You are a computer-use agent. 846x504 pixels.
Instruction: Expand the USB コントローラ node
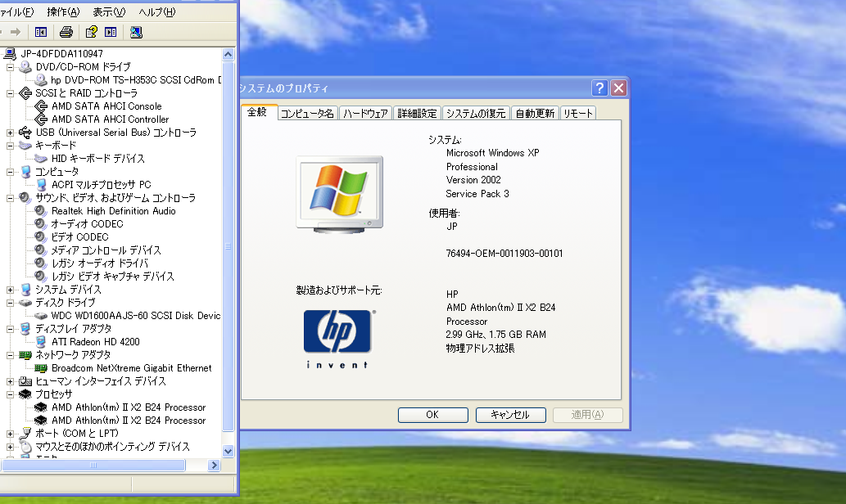[11, 133]
